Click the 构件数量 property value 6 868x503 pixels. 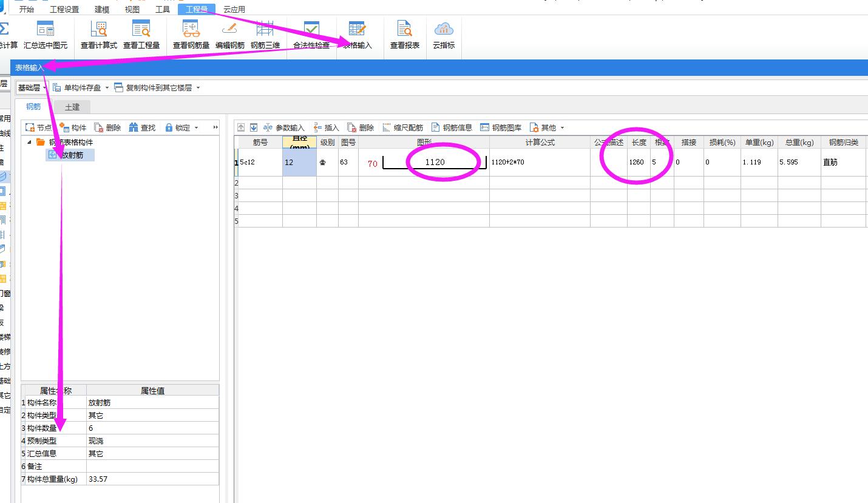coord(152,428)
